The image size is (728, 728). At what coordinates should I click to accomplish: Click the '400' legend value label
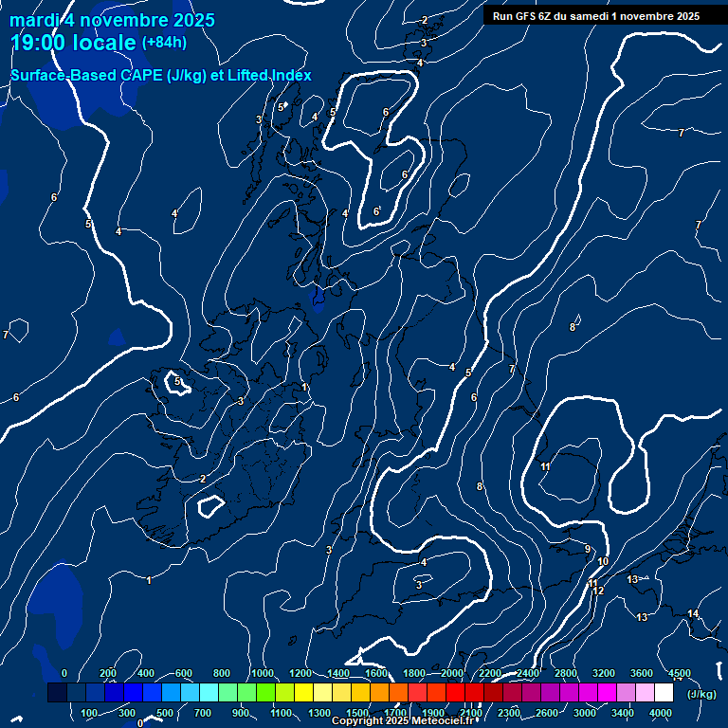coord(146,673)
